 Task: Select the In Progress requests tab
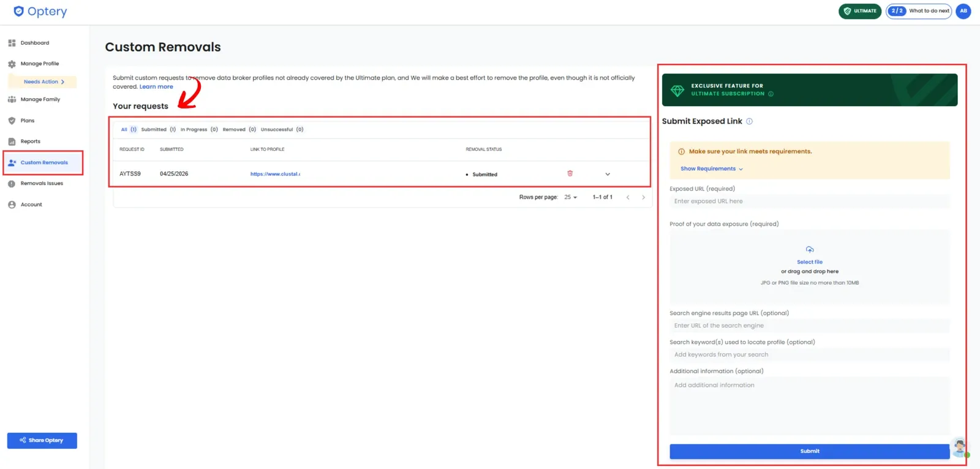point(199,129)
